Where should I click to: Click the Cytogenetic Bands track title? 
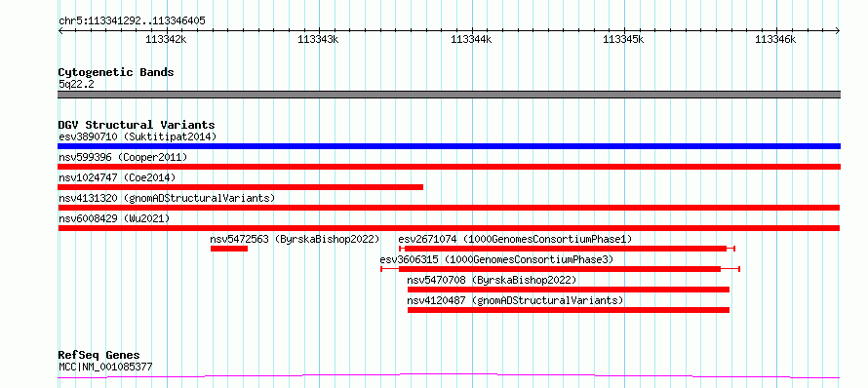(116, 72)
